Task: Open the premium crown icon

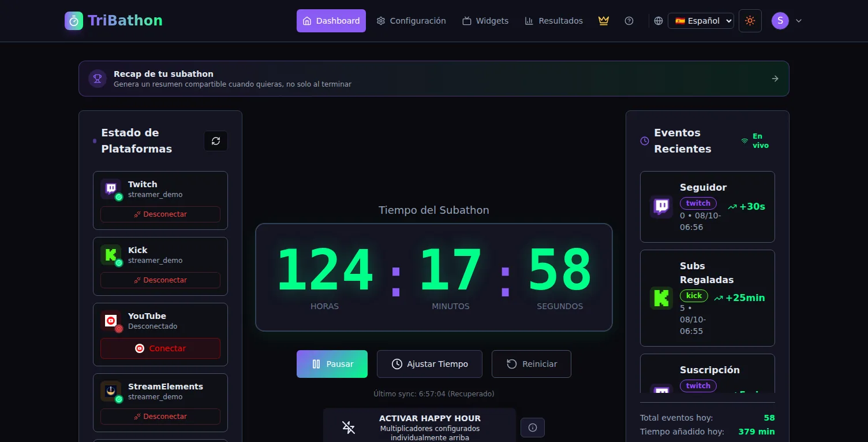Action: pos(604,21)
